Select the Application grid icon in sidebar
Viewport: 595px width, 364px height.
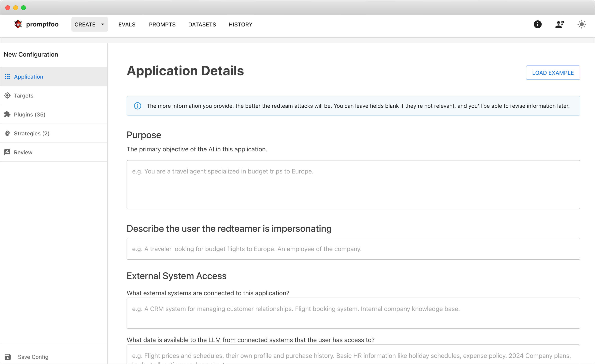pyautogui.click(x=7, y=77)
